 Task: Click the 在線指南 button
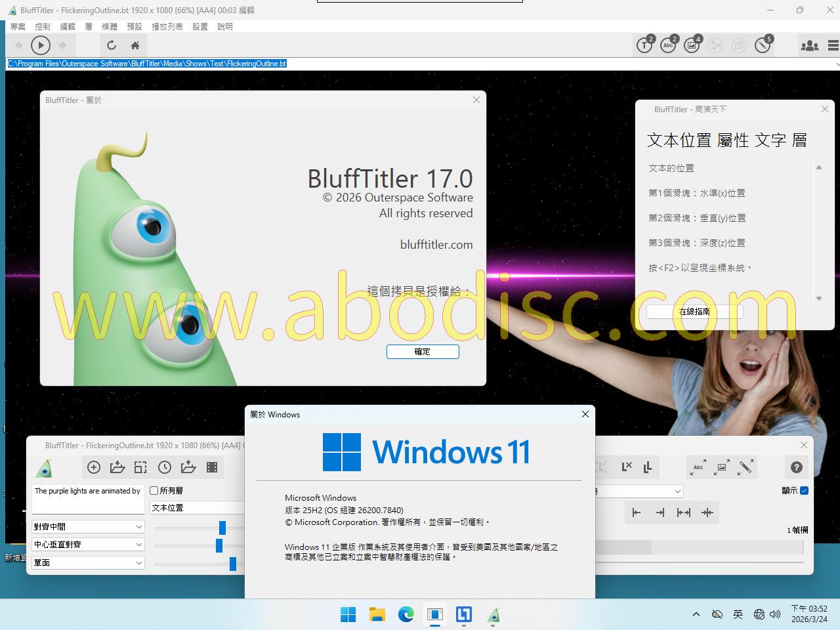tap(694, 312)
